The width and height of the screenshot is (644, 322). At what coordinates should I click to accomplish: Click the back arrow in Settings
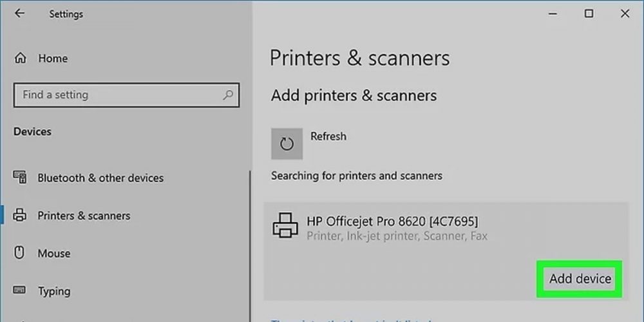(x=19, y=14)
